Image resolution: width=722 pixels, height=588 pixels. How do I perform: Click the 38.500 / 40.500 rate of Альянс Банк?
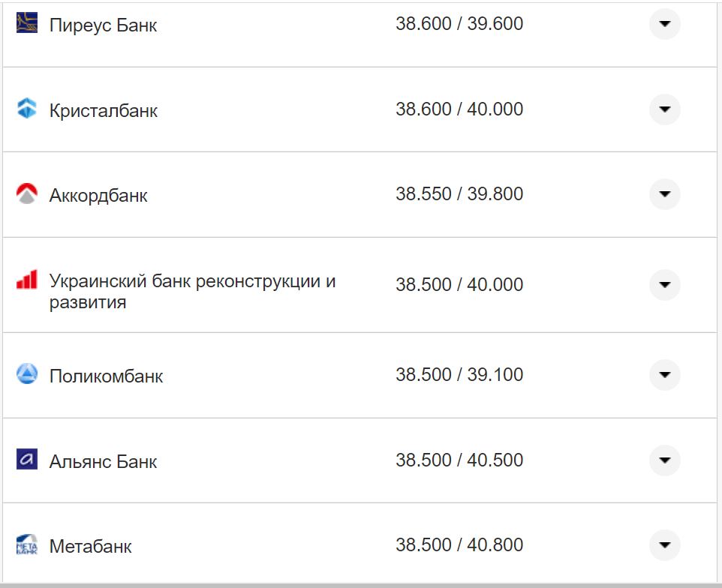point(460,460)
